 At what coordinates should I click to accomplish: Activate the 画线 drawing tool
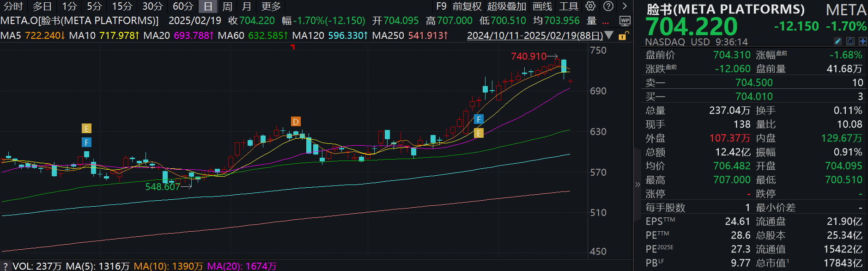coord(542,6)
